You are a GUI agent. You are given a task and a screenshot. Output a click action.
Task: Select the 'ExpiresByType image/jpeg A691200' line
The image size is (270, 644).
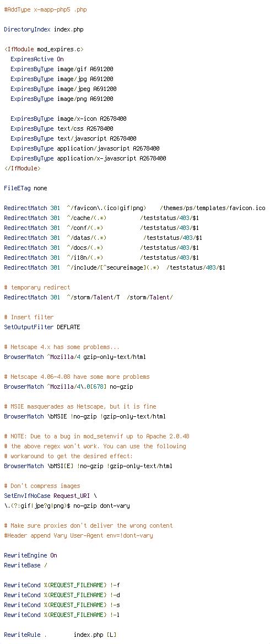(x=63, y=89)
